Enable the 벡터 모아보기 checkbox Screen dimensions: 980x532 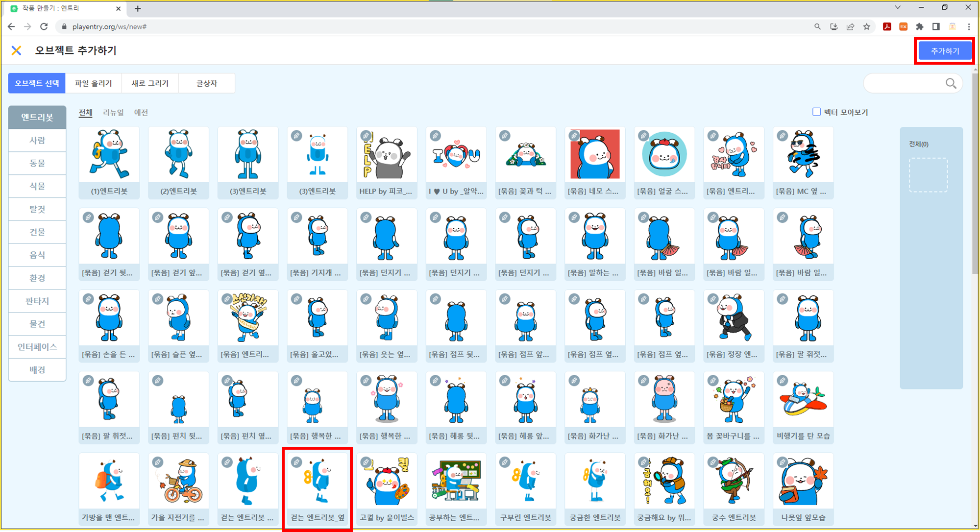(x=816, y=112)
